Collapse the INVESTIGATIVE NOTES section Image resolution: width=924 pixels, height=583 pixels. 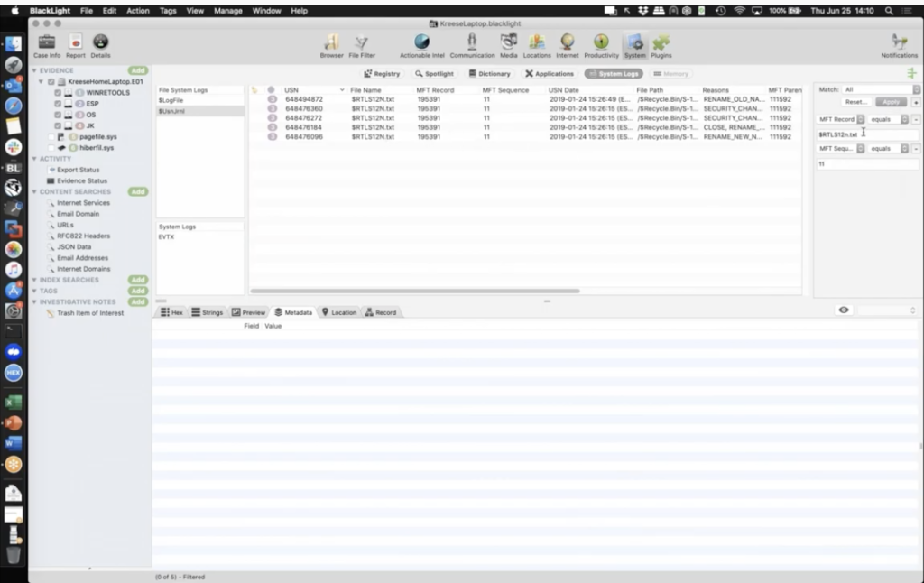pos(34,302)
